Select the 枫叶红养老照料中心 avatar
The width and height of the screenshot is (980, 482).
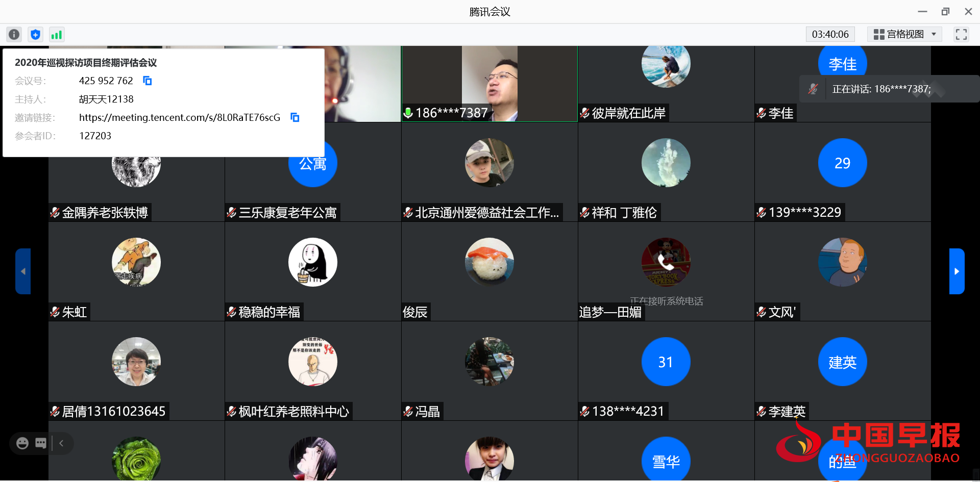(313, 362)
